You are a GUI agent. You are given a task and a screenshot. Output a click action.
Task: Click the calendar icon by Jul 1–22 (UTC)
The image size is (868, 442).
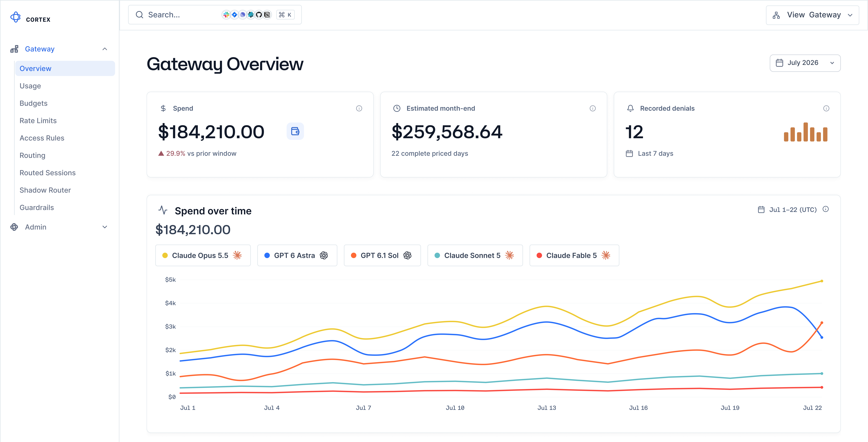761,210
